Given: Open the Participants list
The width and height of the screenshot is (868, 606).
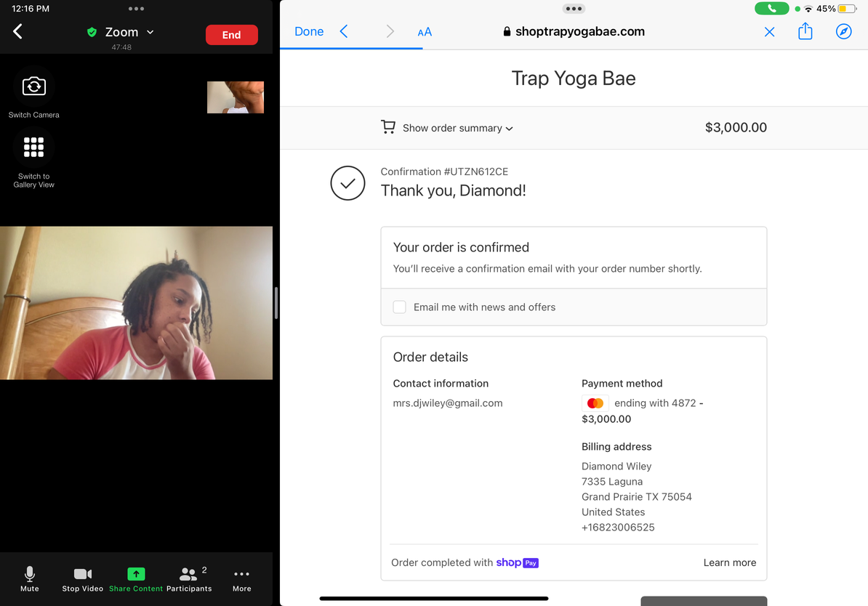Looking at the screenshot, I should (189, 579).
